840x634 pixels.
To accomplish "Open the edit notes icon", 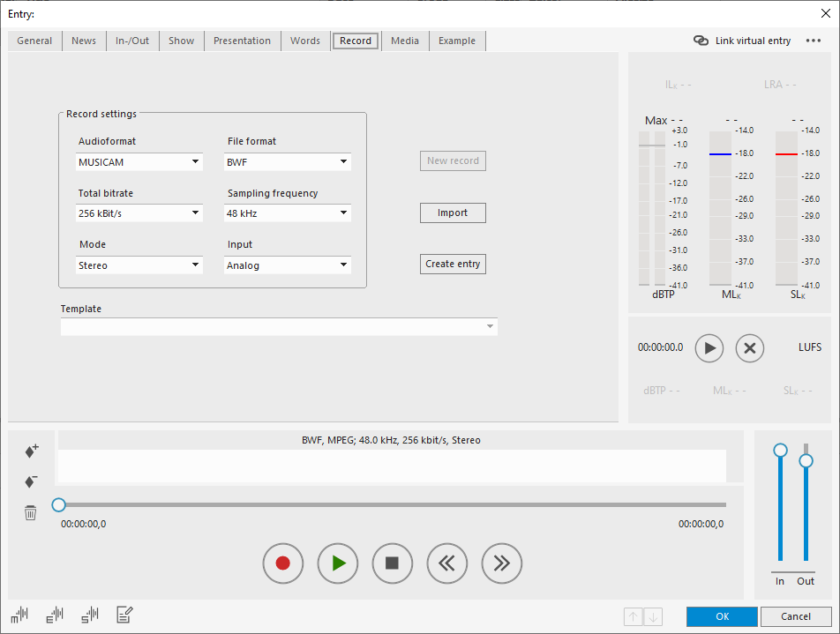I will pos(124,615).
